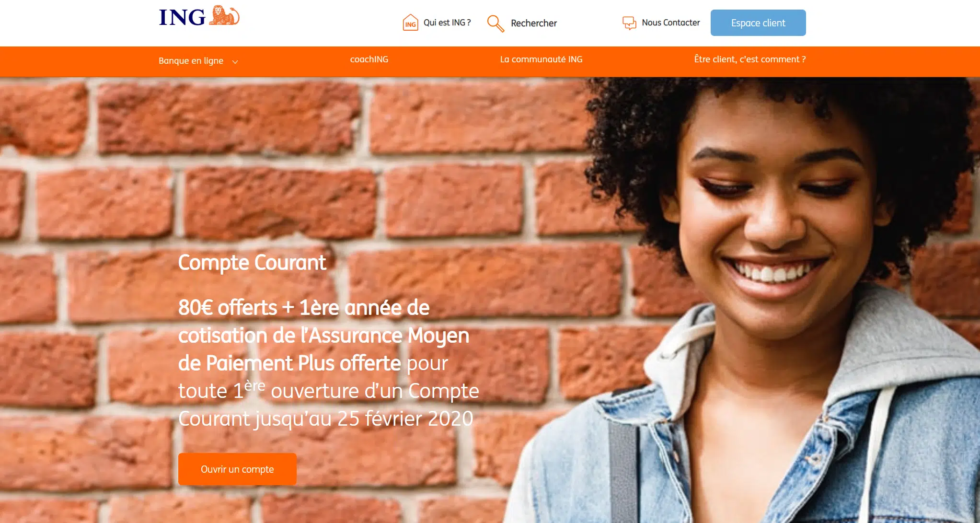
Task: Open the 'Qui est ING ?' link
Action: tap(447, 23)
